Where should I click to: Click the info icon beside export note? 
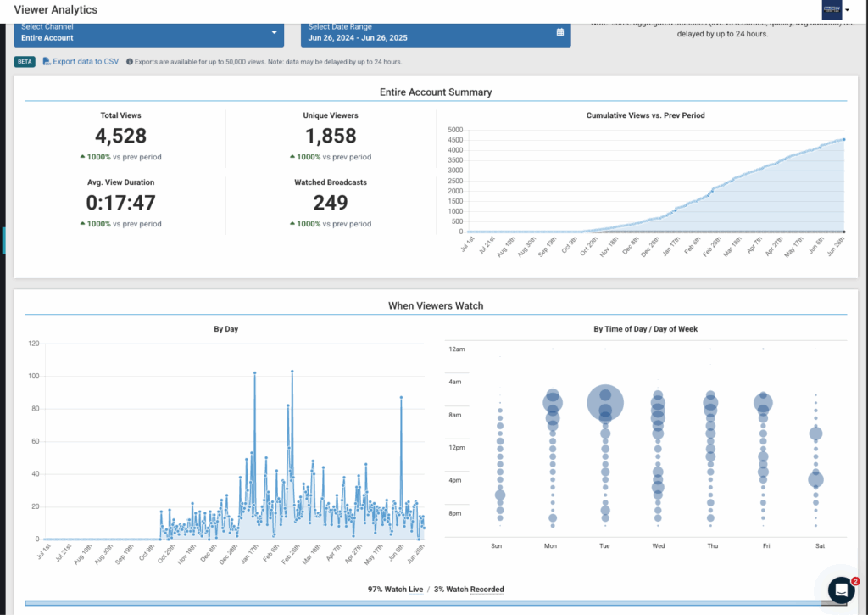tap(129, 62)
